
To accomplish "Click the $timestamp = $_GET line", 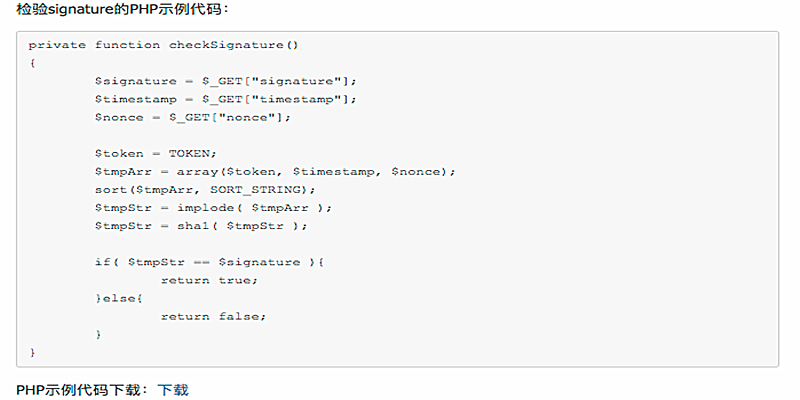I will 225,99.
